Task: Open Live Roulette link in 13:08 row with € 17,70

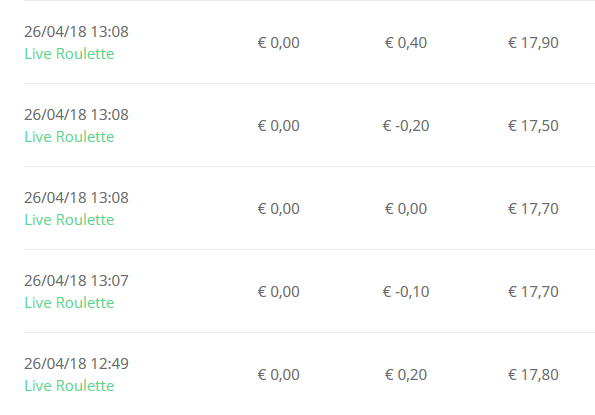Action: pos(69,220)
